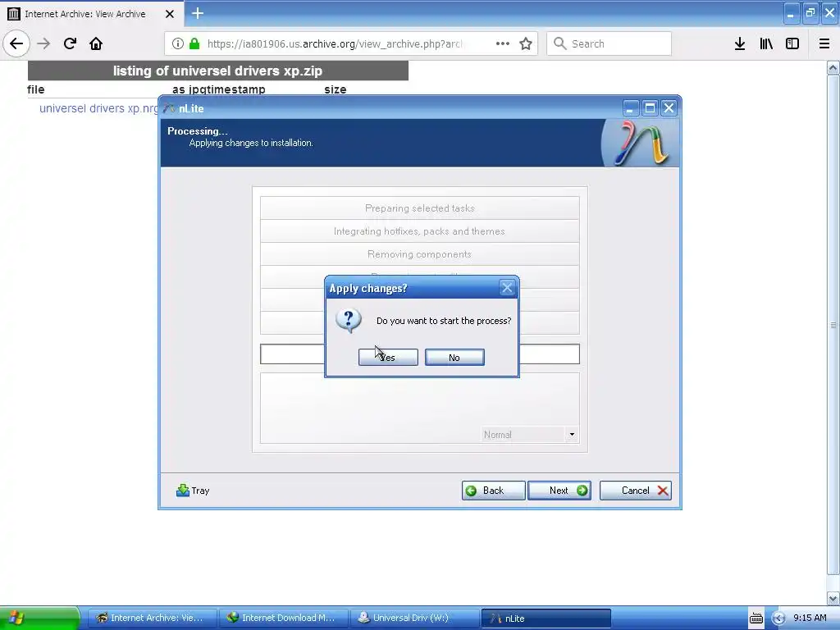The image size is (840, 630).
Task: Maximize the nLite window
Action: (650, 108)
